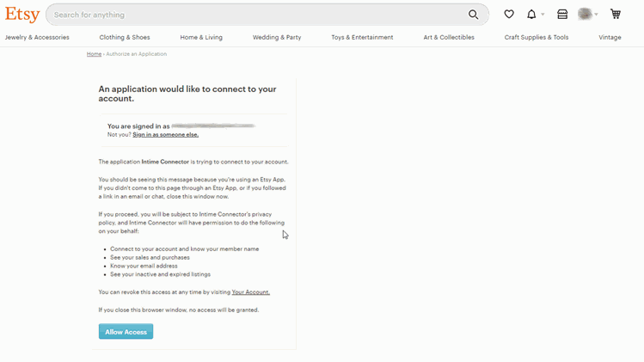This screenshot has width=644, height=362.
Task: Click the Allow Access button
Action: (x=126, y=332)
